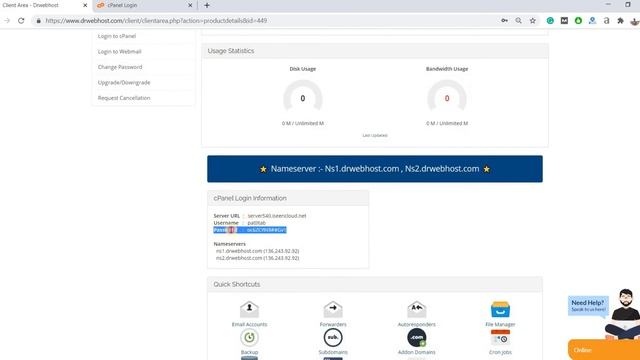640x360 pixels.
Task: Click the dark M extension icon
Action: [x=564, y=20]
